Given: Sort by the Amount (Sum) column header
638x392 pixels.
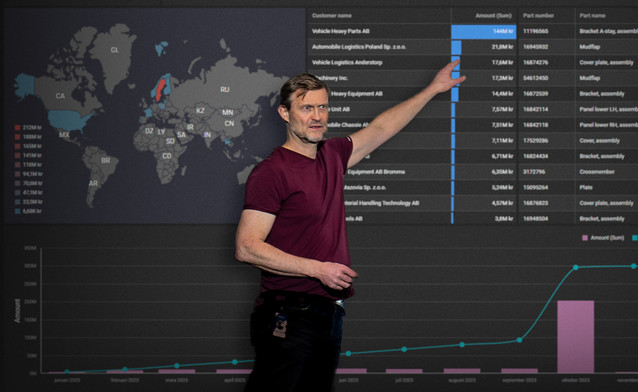Looking at the screenshot, I should coord(493,15).
